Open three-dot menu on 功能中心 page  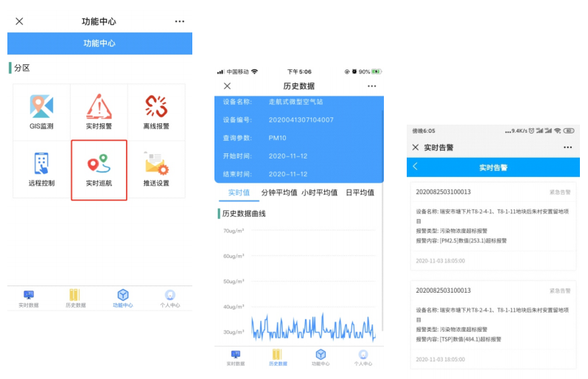(180, 21)
